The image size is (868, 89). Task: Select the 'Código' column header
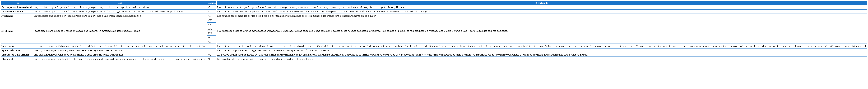tap(212, 3)
